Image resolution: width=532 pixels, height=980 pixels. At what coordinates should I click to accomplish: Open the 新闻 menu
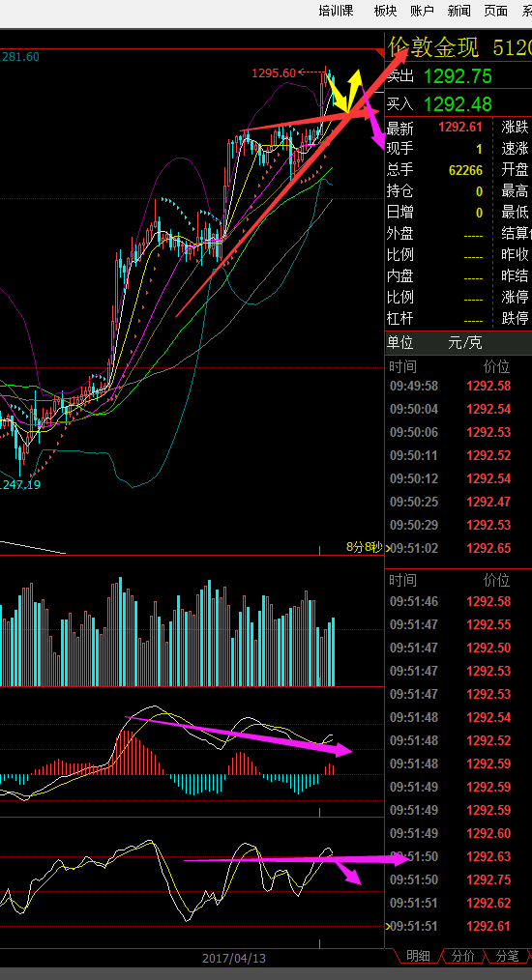(458, 11)
